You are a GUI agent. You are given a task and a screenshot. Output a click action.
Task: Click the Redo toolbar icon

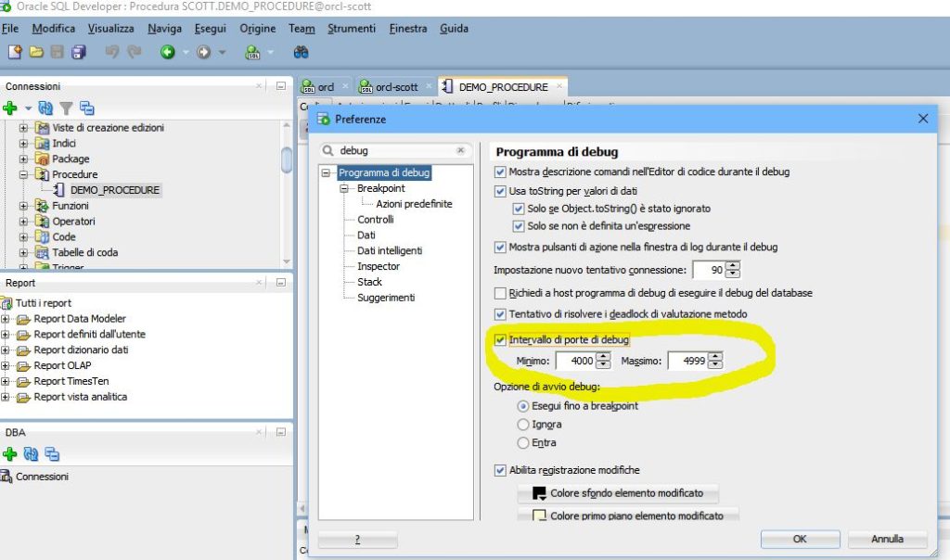pyautogui.click(x=134, y=52)
